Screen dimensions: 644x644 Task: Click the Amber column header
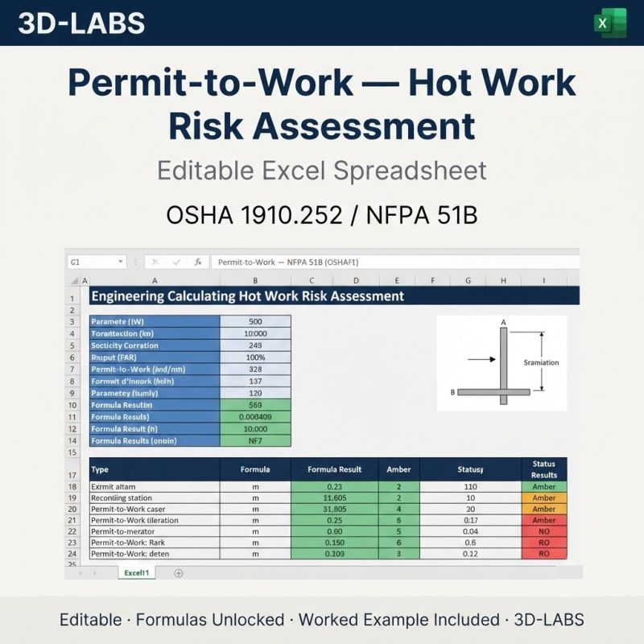[398, 469]
